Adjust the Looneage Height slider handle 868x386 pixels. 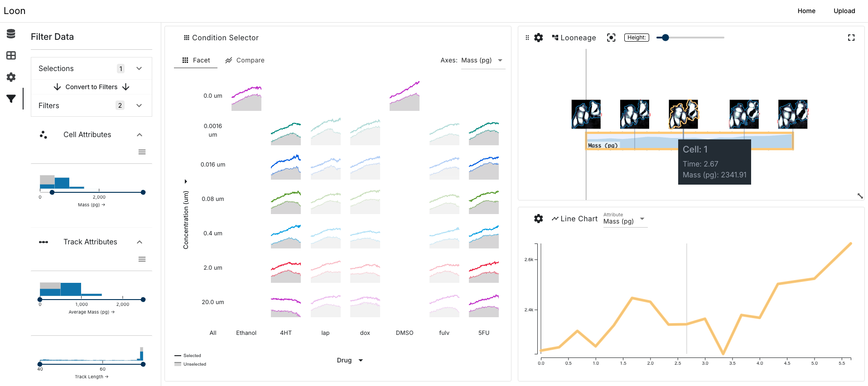pyautogui.click(x=665, y=38)
